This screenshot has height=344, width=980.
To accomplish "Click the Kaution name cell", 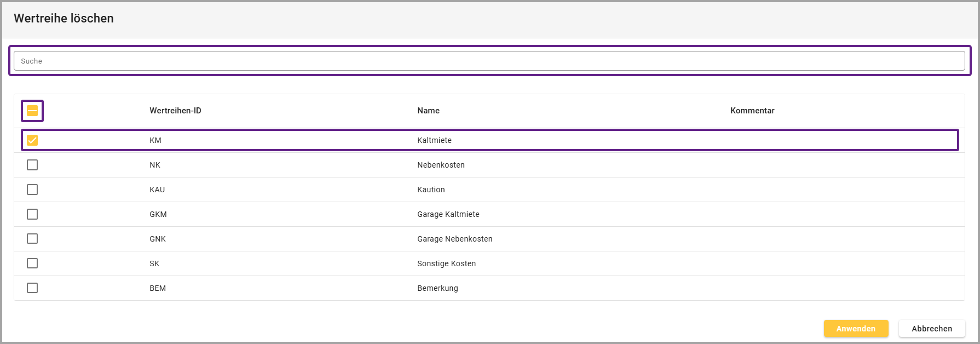I will point(431,190).
